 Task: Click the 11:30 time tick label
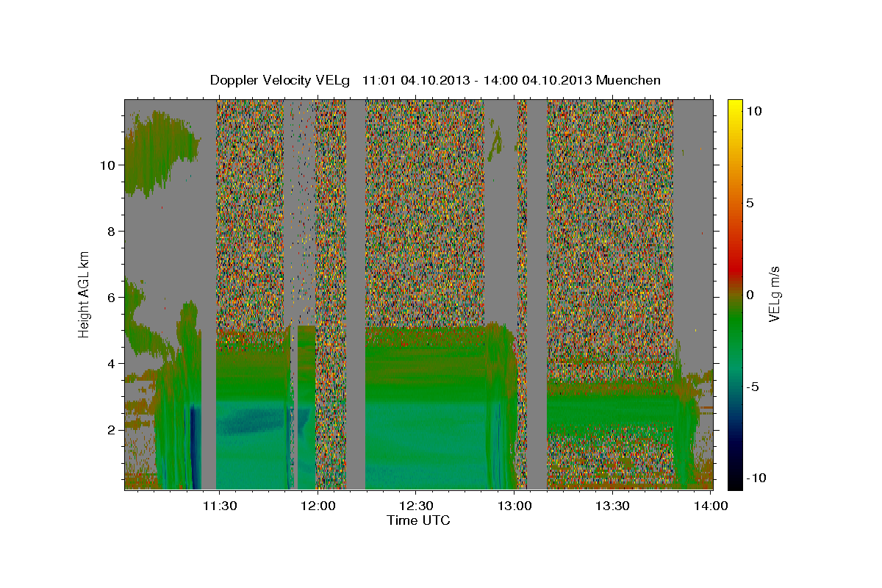point(219,506)
